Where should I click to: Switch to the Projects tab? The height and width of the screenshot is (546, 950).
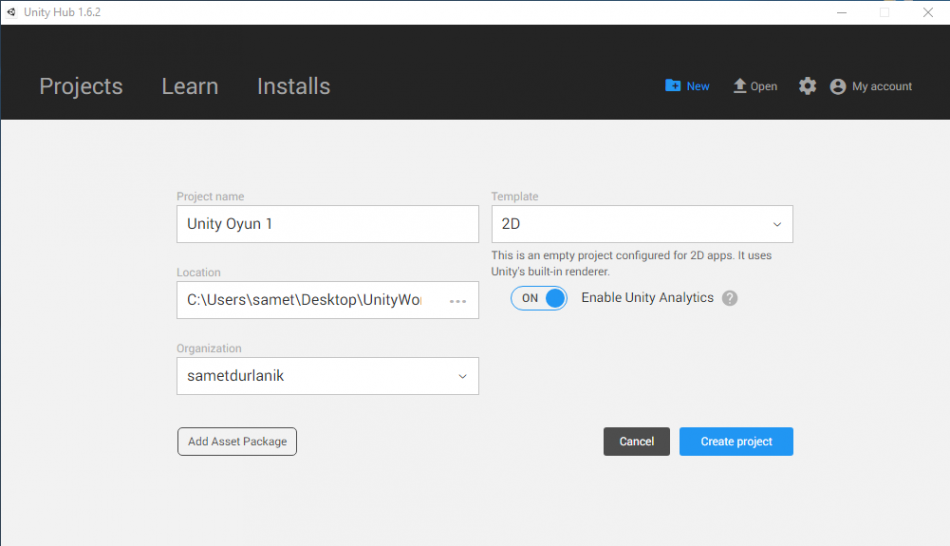[81, 87]
